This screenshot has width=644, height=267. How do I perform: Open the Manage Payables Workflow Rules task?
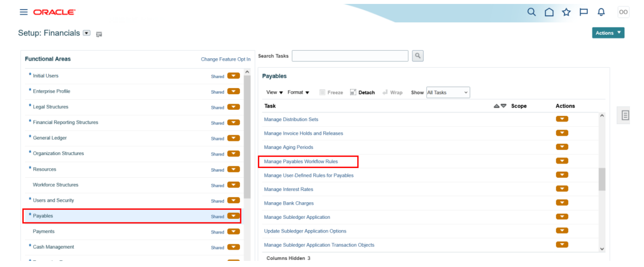point(301,161)
